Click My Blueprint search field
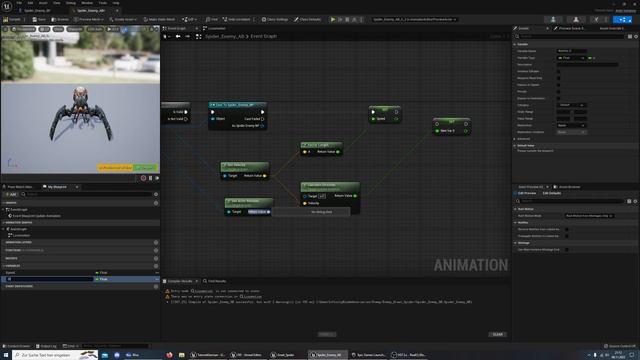This screenshot has height=360, width=640. [x=87, y=194]
